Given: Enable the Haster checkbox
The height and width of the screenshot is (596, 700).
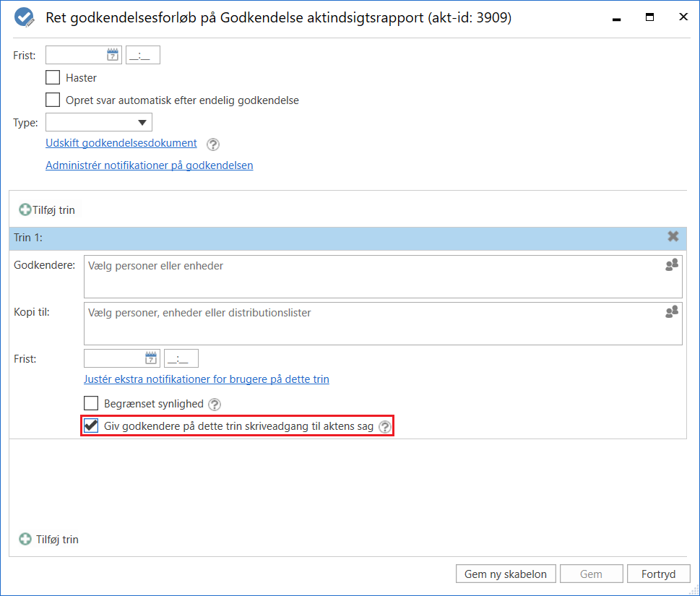Looking at the screenshot, I should [53, 77].
